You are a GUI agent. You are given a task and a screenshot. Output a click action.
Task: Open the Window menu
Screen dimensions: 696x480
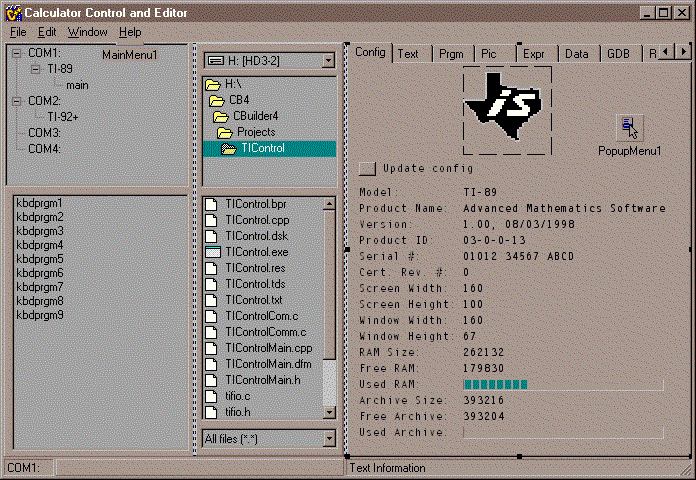(x=87, y=32)
